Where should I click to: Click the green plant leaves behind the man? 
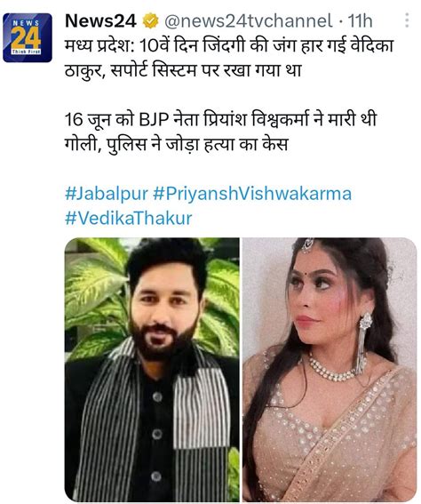coord(96,296)
